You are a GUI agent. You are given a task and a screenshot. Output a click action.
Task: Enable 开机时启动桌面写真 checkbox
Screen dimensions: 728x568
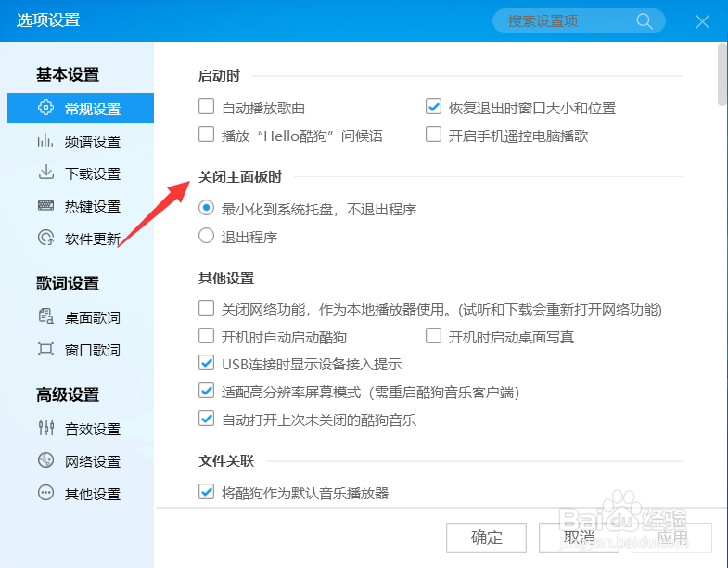click(x=433, y=336)
